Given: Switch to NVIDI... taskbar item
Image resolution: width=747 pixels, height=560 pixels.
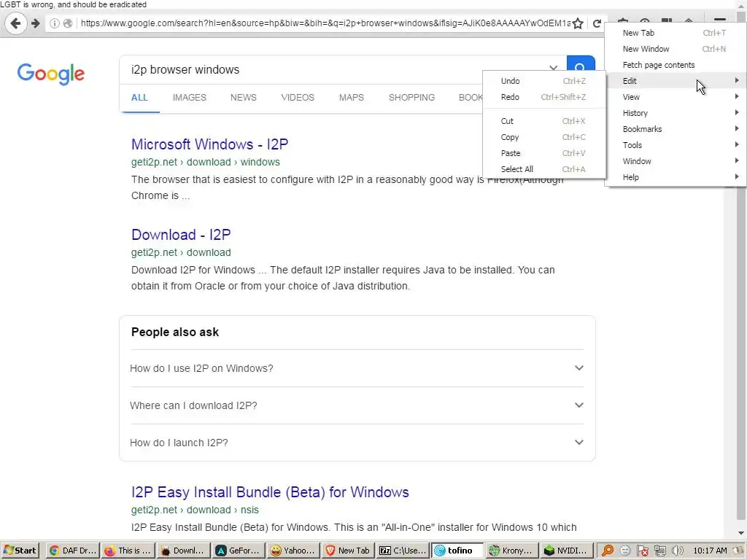Looking at the screenshot, I should pyautogui.click(x=568, y=551).
